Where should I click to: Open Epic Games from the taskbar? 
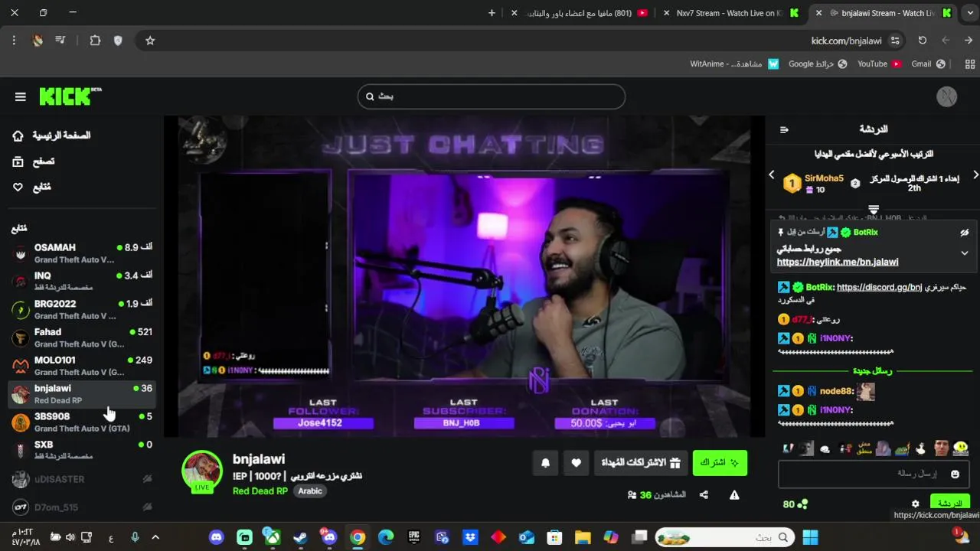(414, 537)
